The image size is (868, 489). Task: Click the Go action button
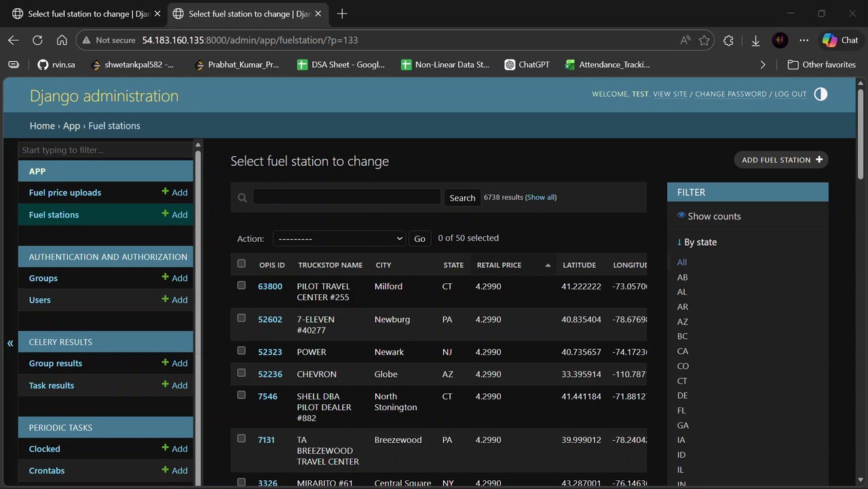(x=419, y=238)
